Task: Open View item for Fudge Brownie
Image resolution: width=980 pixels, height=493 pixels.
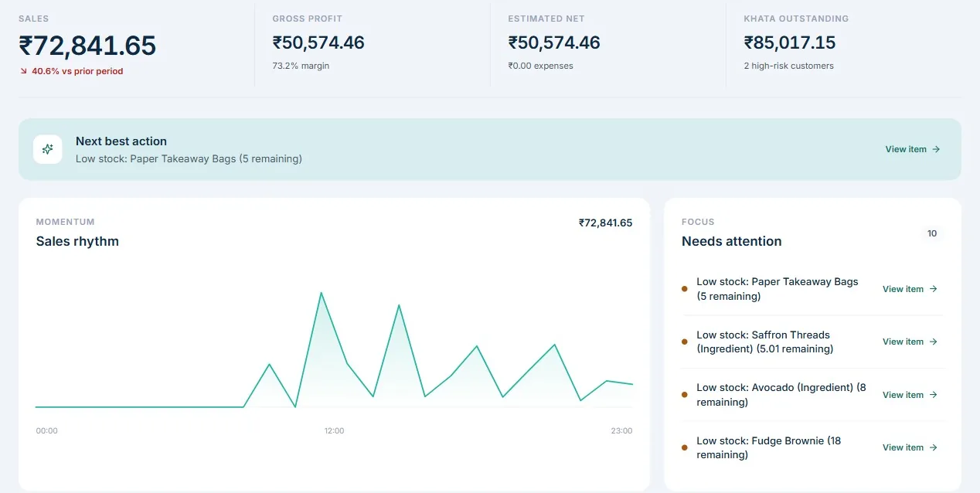Action: (x=910, y=447)
